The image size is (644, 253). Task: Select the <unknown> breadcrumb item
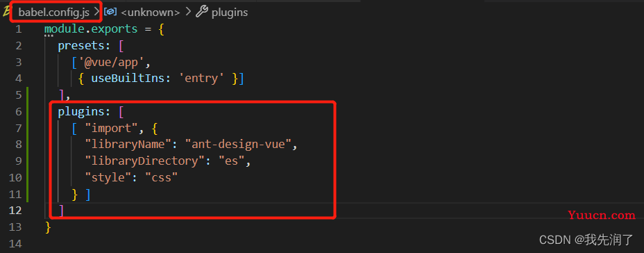coord(151,13)
